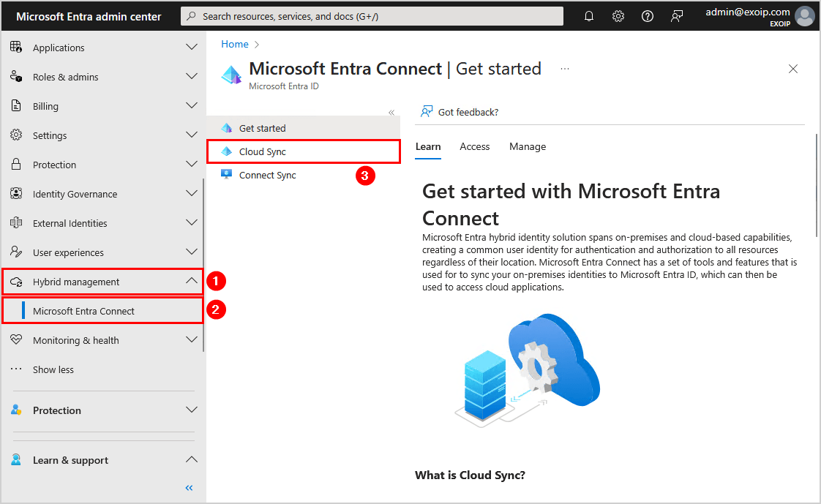Click the help question mark icon
821x504 pixels.
pyautogui.click(x=648, y=16)
